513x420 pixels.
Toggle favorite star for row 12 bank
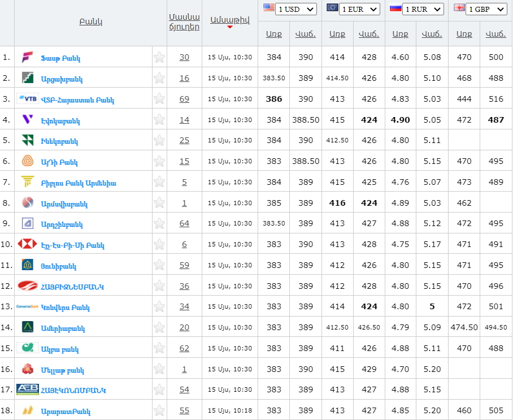pyautogui.click(x=159, y=286)
